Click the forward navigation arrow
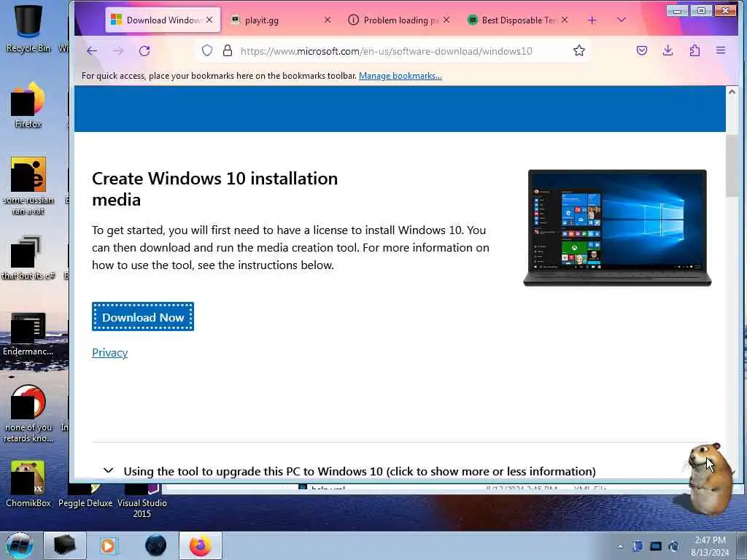 (117, 51)
